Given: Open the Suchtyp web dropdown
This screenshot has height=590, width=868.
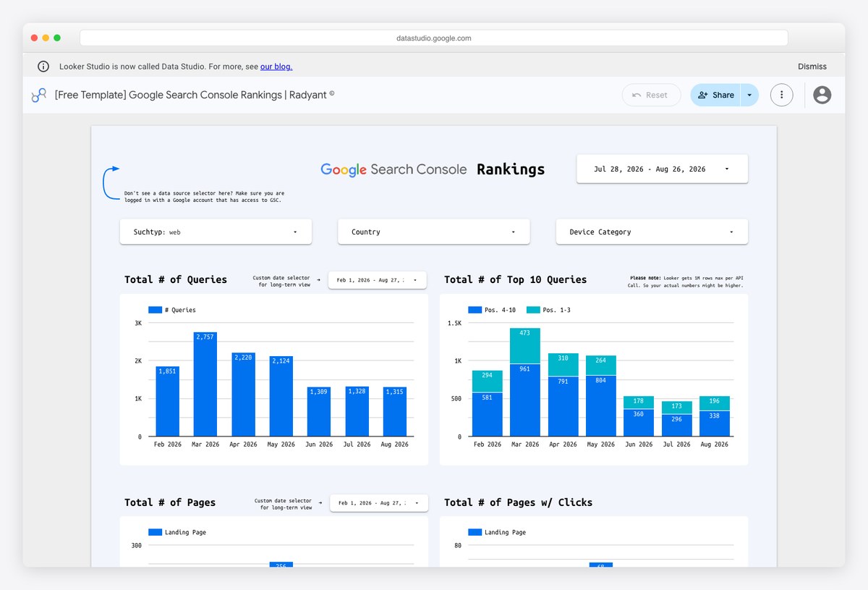Looking at the screenshot, I should pos(216,232).
